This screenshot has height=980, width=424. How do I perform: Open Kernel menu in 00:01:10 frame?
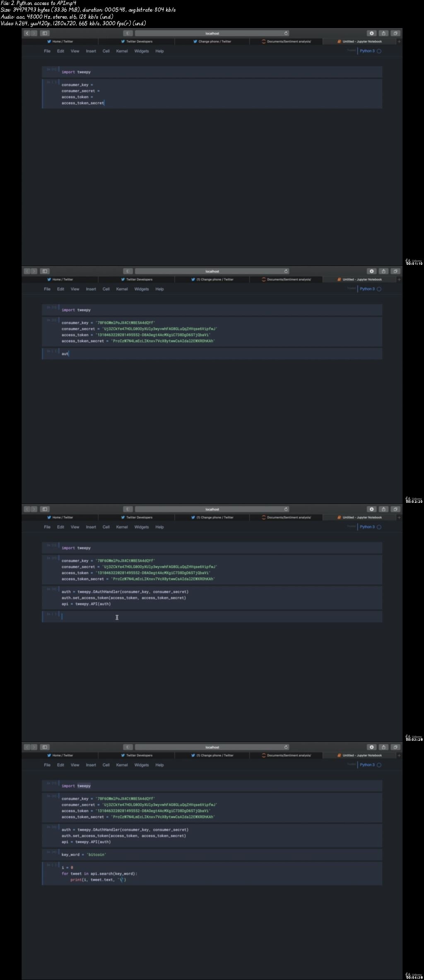pyautogui.click(x=122, y=51)
